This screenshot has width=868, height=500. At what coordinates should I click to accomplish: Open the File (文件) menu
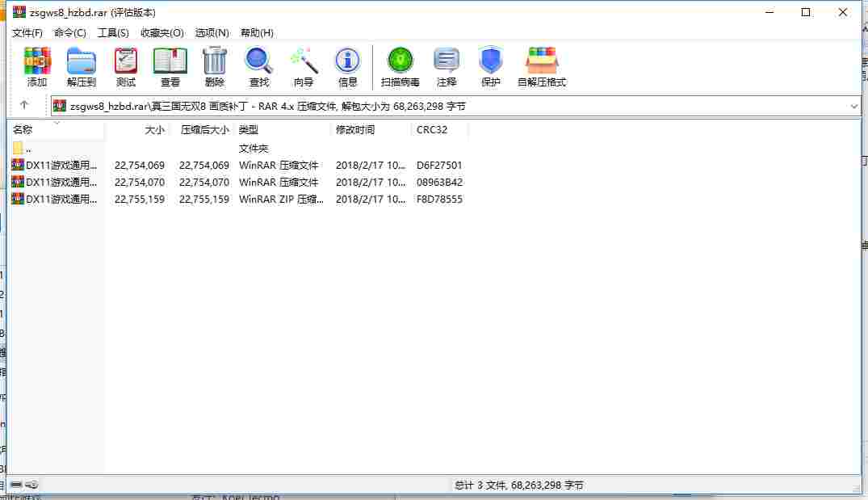point(27,32)
